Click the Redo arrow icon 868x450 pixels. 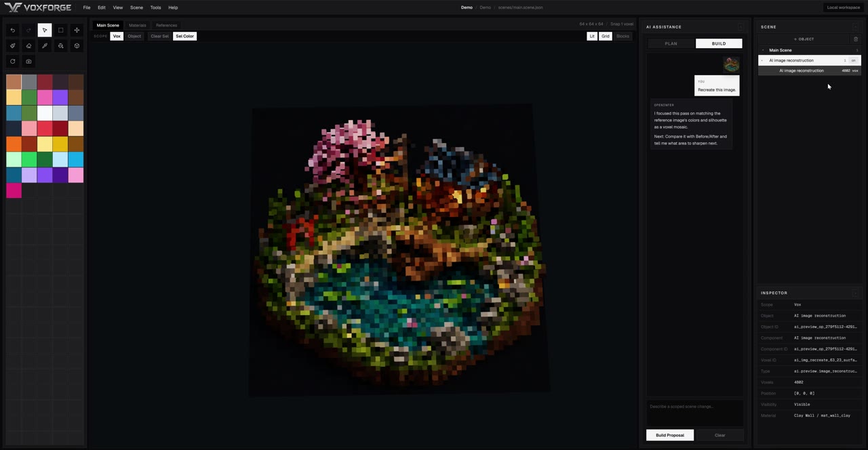click(x=28, y=30)
